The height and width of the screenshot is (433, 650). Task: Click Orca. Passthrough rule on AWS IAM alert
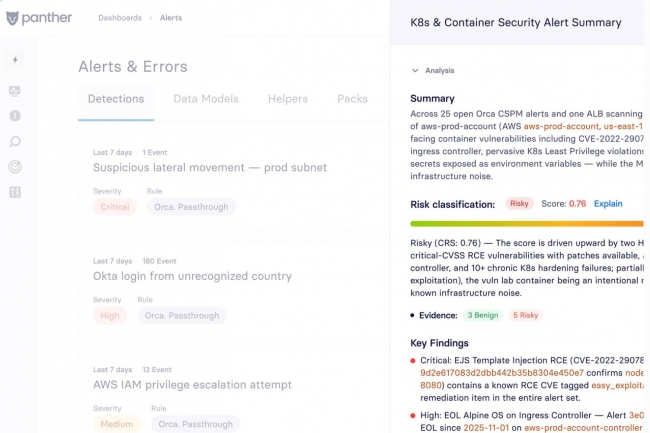coord(195,424)
